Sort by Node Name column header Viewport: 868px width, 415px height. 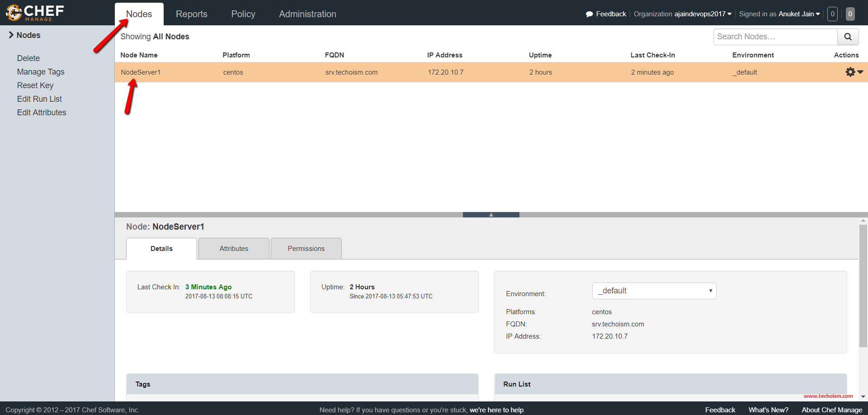(139, 55)
